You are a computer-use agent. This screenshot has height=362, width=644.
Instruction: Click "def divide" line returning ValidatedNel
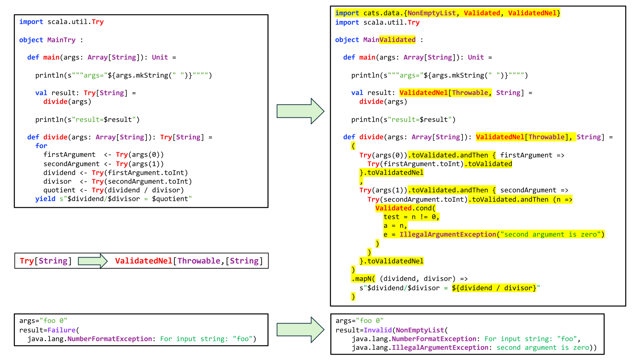click(478, 137)
